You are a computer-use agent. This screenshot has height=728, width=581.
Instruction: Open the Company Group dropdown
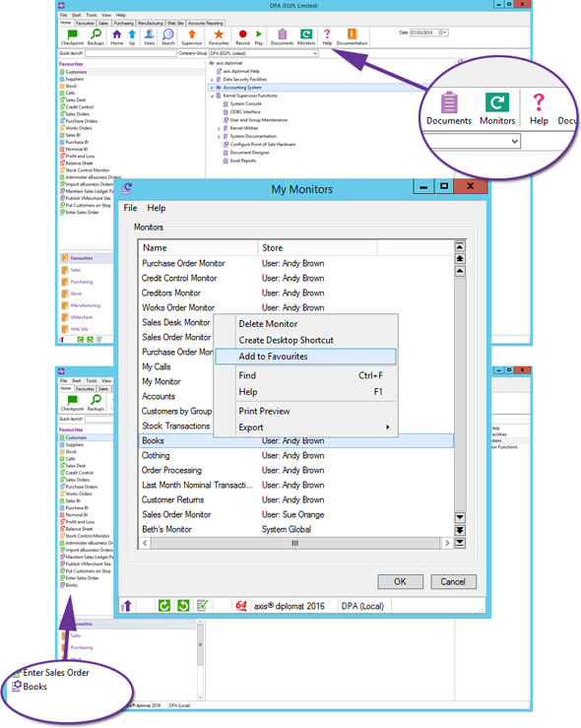(264, 53)
